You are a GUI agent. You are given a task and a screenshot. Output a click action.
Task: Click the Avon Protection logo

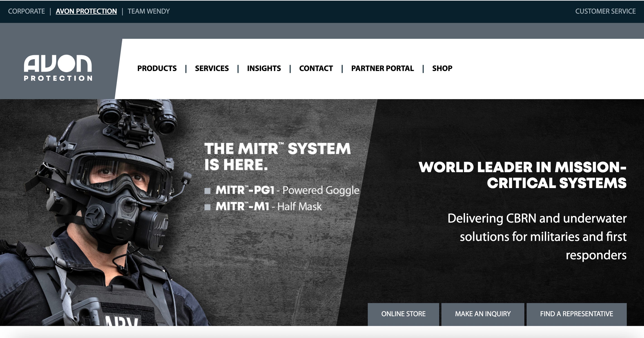(58, 68)
